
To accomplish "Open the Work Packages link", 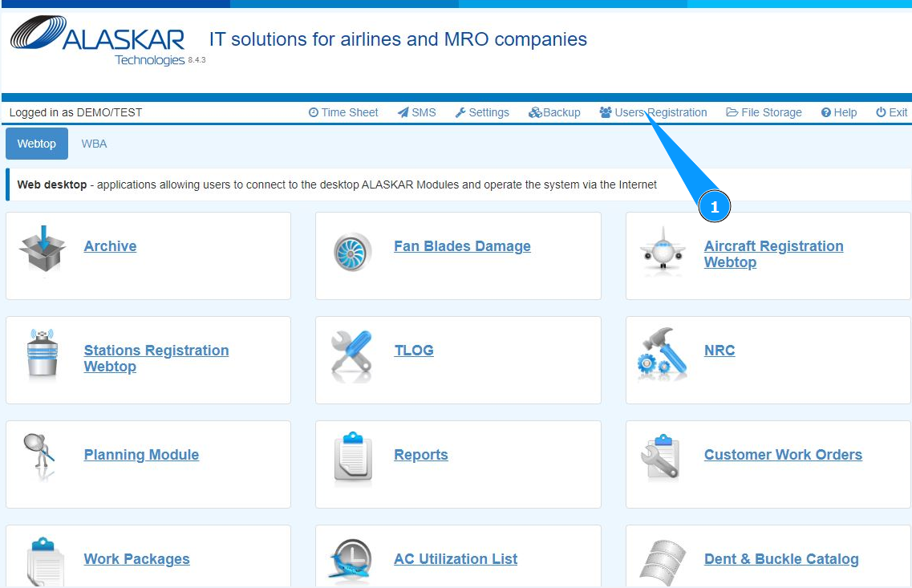I will click(136, 559).
